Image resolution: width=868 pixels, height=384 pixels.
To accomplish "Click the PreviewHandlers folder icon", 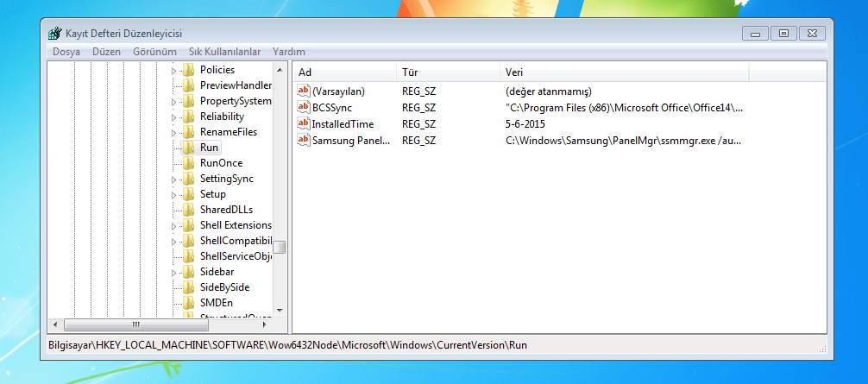I will click(189, 85).
